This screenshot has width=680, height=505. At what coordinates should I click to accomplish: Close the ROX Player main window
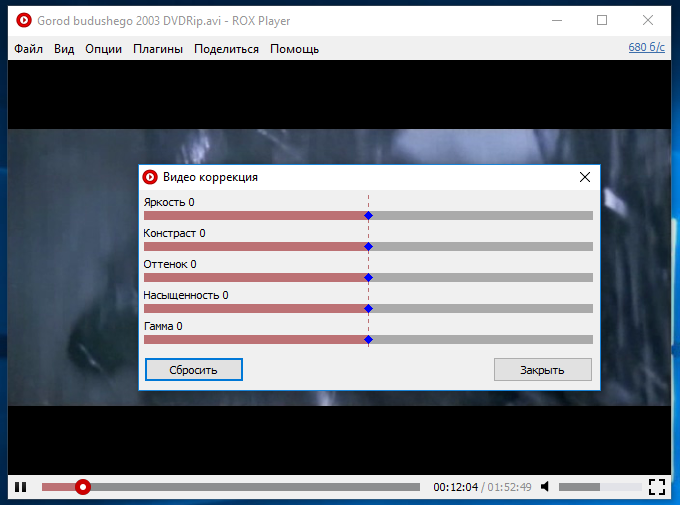pyautogui.click(x=648, y=20)
